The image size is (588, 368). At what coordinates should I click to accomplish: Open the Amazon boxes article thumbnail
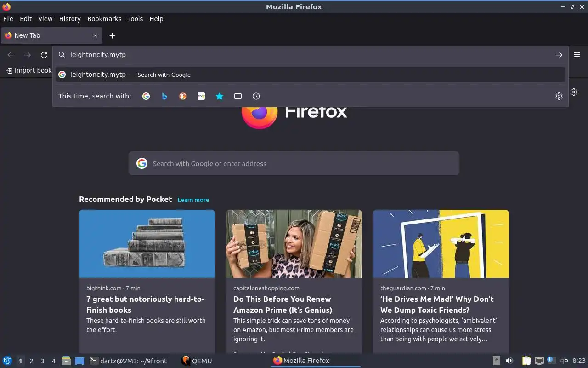click(294, 244)
